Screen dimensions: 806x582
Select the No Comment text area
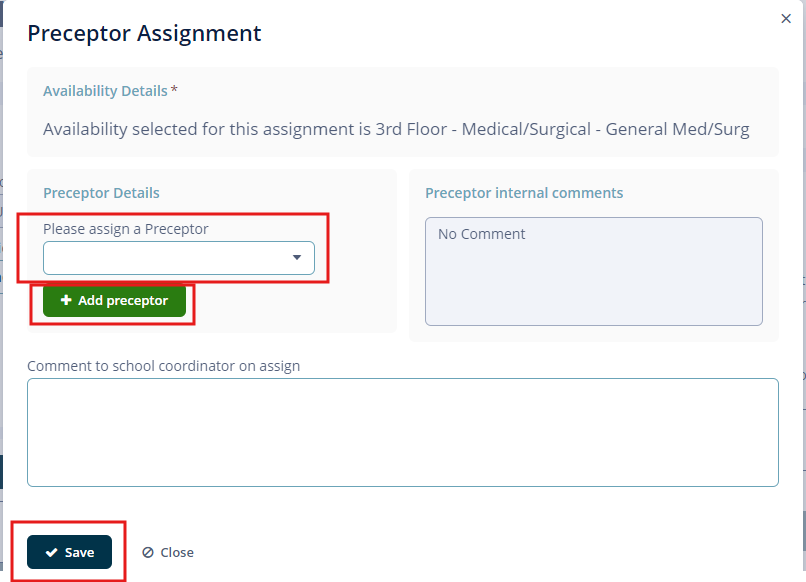pyautogui.click(x=594, y=271)
